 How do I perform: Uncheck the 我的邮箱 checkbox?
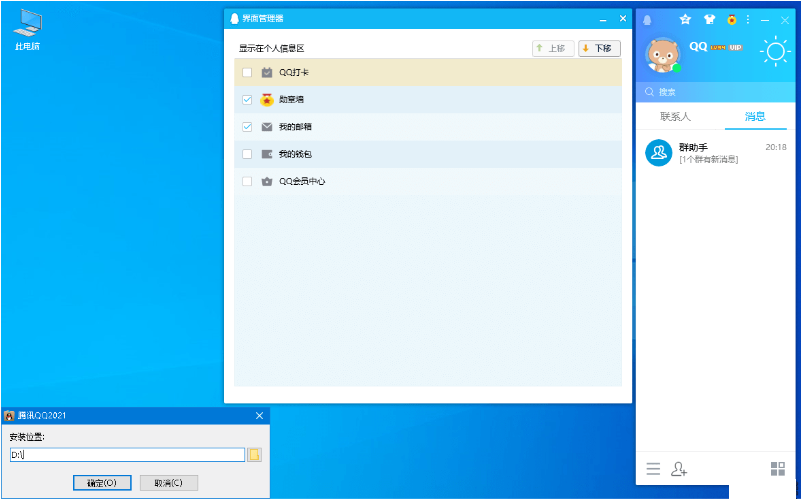pyautogui.click(x=247, y=127)
